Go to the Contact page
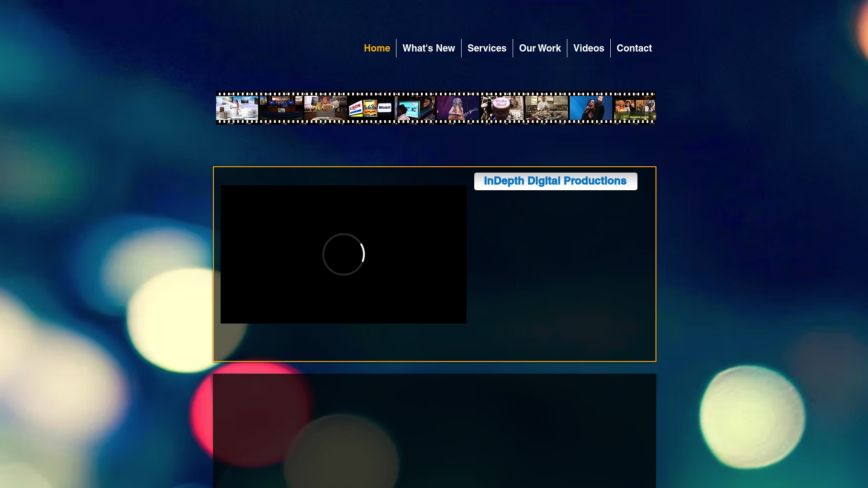Viewport: 868px width, 488px height. (634, 48)
